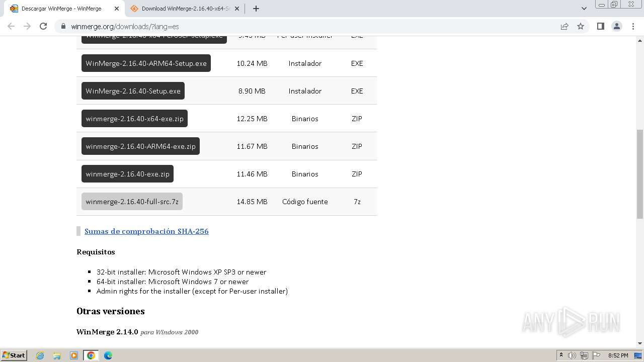Click the Admin rights requirement line

(x=192, y=291)
